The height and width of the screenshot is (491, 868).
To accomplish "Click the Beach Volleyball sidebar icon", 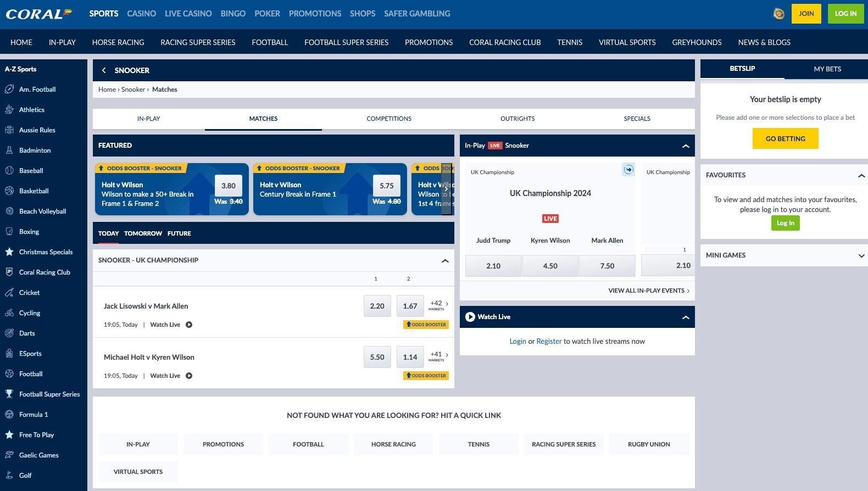I will click(9, 211).
